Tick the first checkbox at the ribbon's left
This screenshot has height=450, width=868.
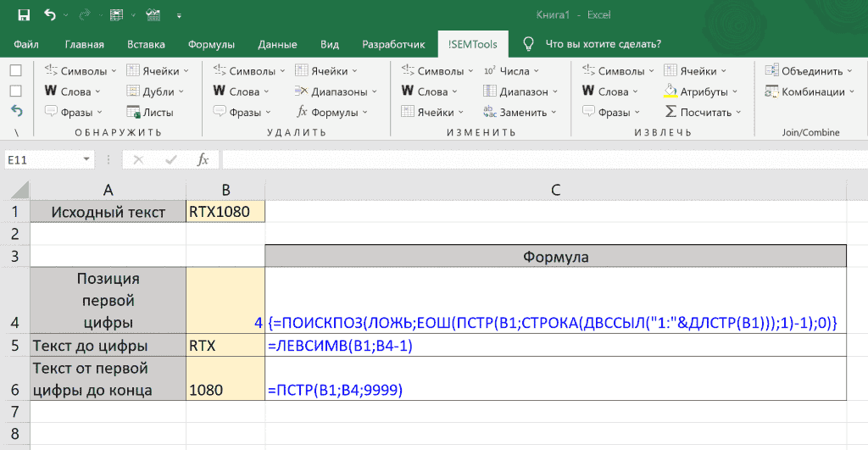(15, 71)
